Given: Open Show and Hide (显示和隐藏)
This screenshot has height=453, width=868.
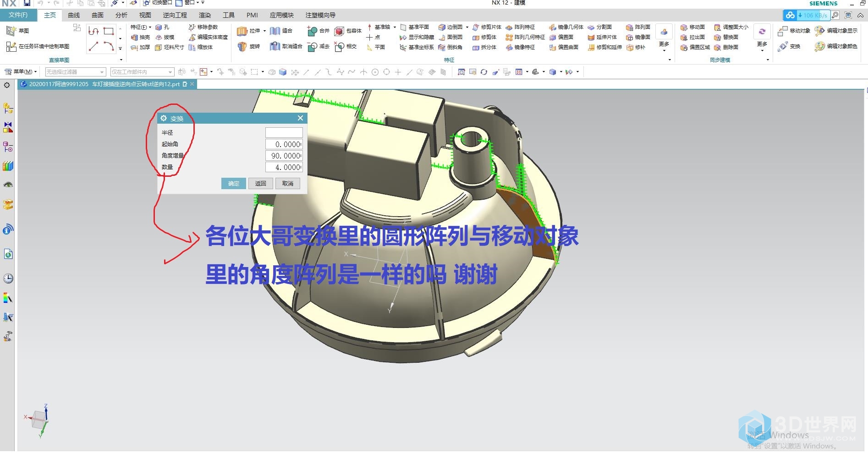Looking at the screenshot, I should click(x=417, y=37).
